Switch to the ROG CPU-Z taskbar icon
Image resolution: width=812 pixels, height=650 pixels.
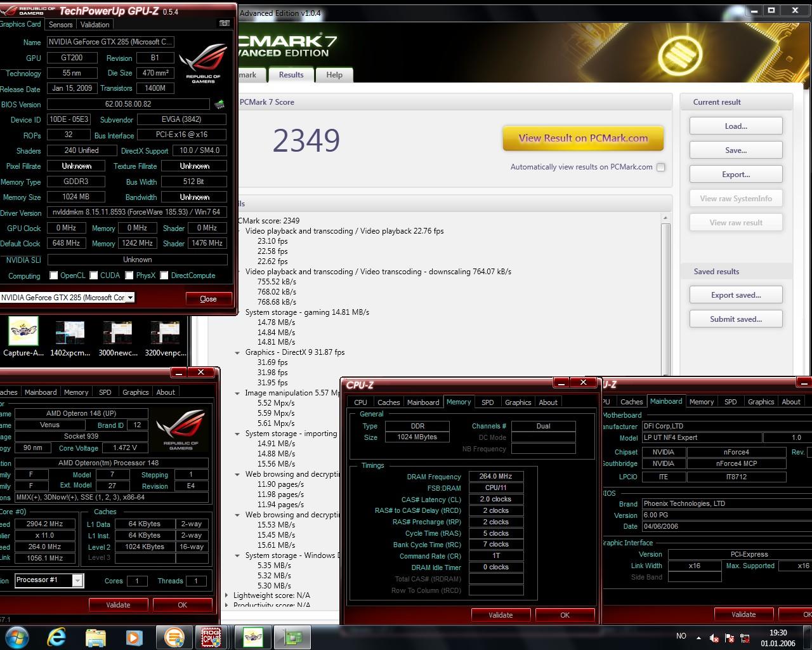pos(211,637)
